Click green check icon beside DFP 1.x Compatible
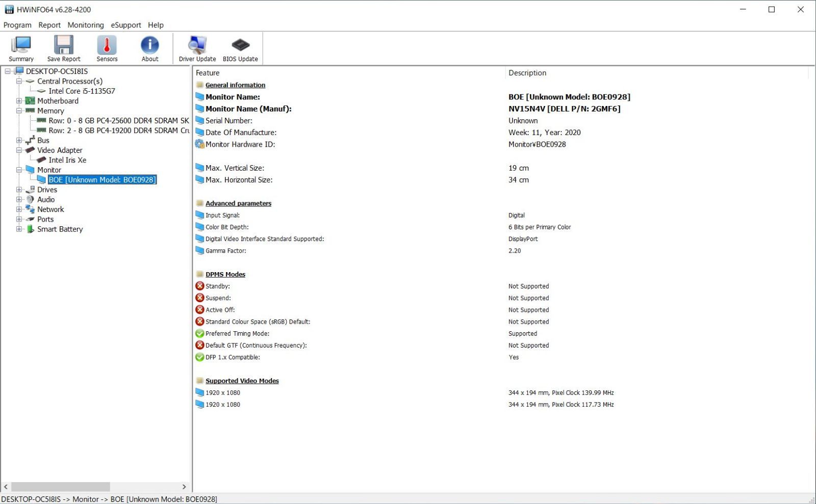The image size is (816, 504). point(200,357)
